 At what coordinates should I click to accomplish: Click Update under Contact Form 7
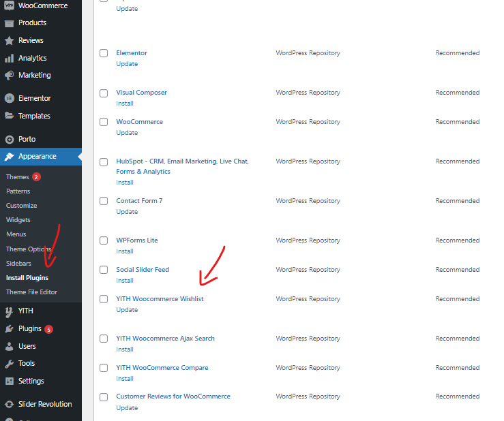point(127,212)
